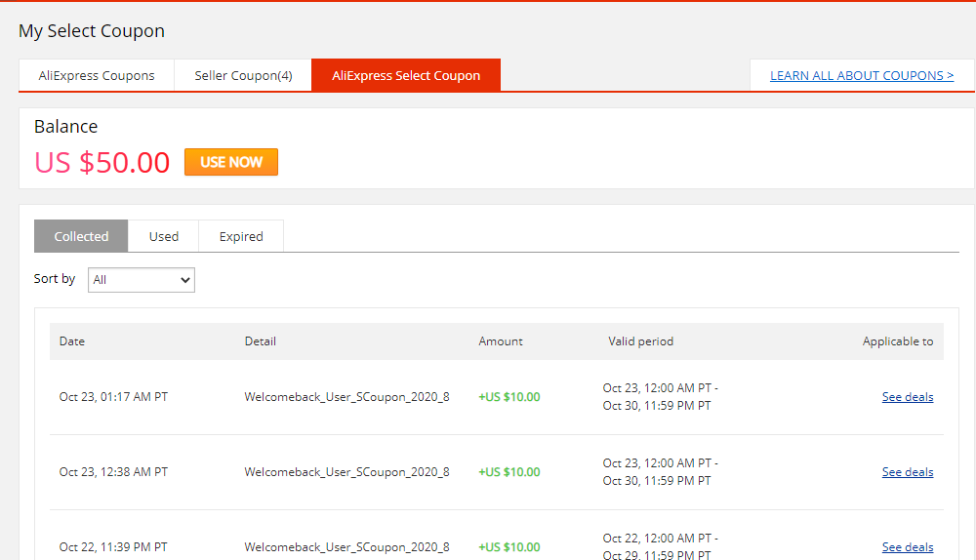
Task: Open the AliExpress Coupons tab
Action: pyautogui.click(x=97, y=75)
